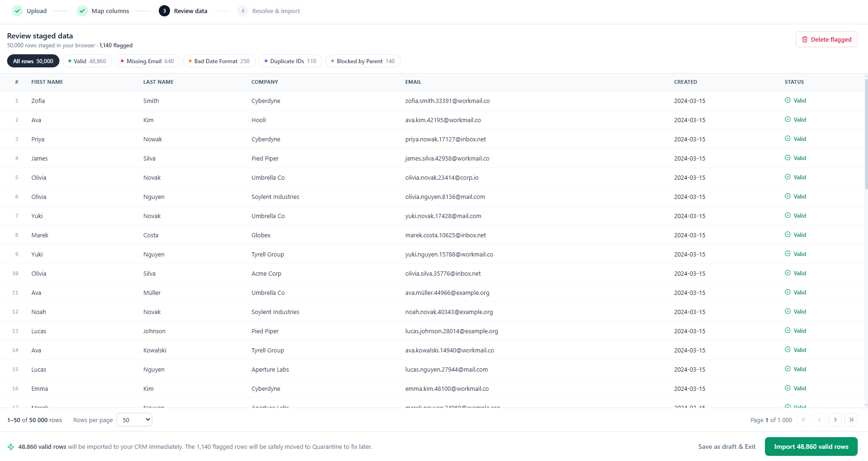Image resolution: width=868 pixels, height=461 pixels.
Task: Click email yuki.novak.17428@mail.com
Action: point(443,216)
